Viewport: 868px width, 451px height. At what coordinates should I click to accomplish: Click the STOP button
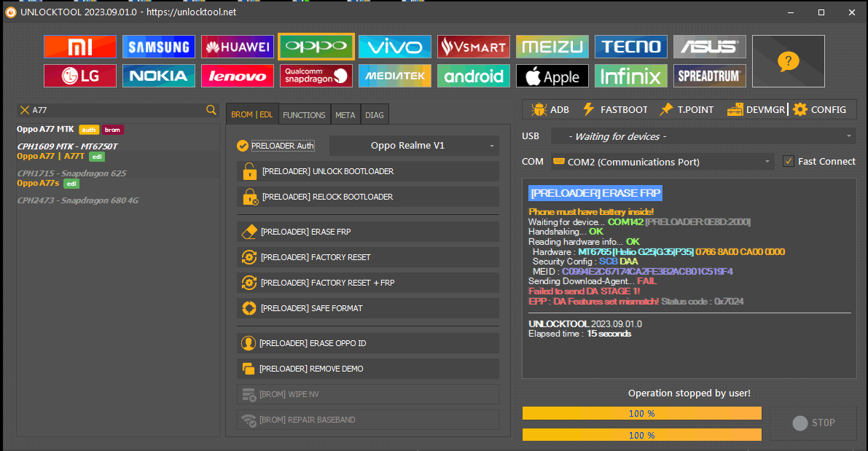pyautogui.click(x=813, y=423)
